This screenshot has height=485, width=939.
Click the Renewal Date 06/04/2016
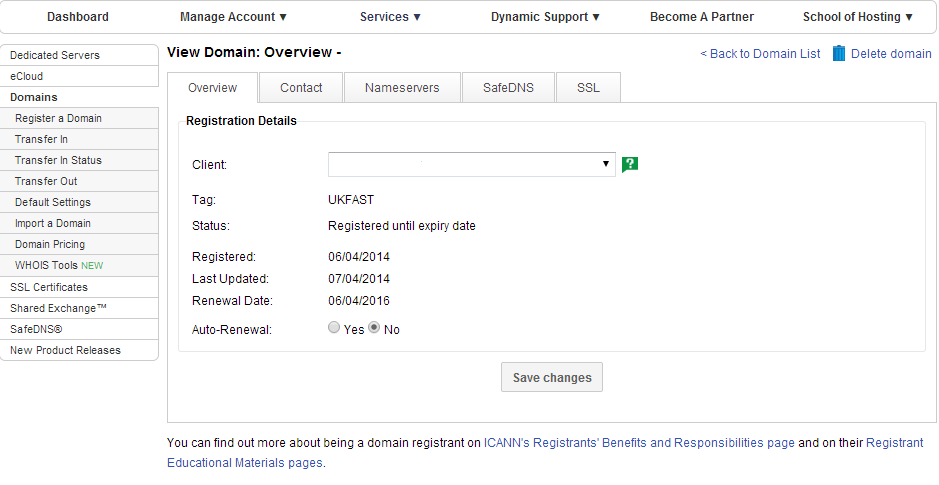[x=359, y=301]
